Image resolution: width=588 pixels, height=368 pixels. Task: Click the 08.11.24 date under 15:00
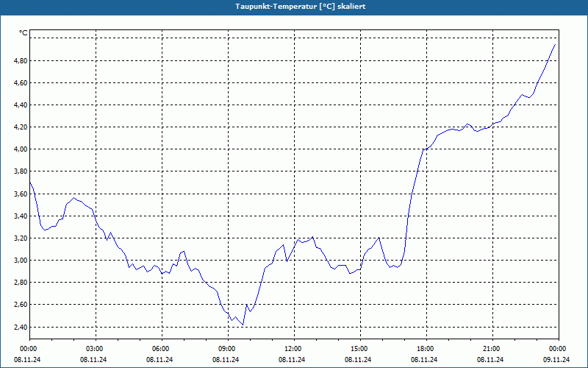358,360
